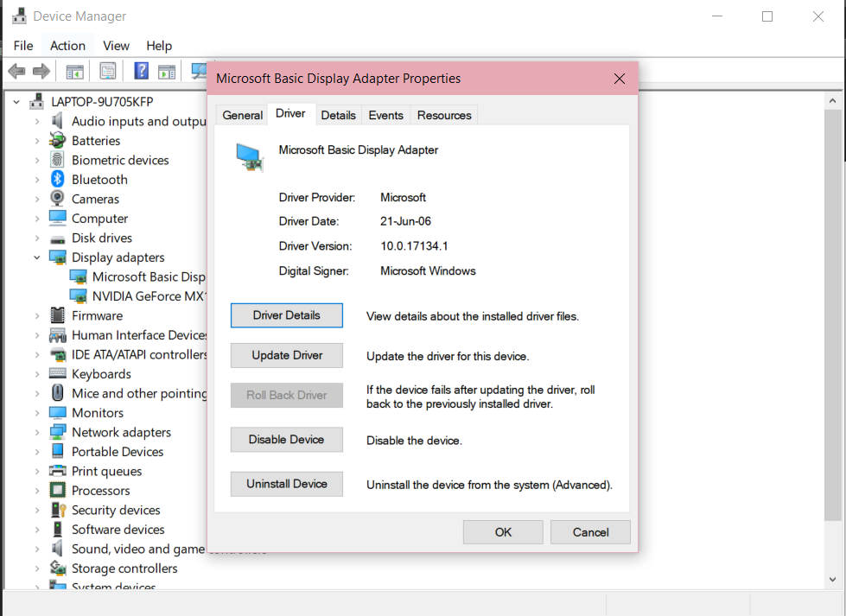Image resolution: width=846 pixels, height=616 pixels.
Task: Click Cancel in the properties dialog
Action: pyautogui.click(x=590, y=532)
